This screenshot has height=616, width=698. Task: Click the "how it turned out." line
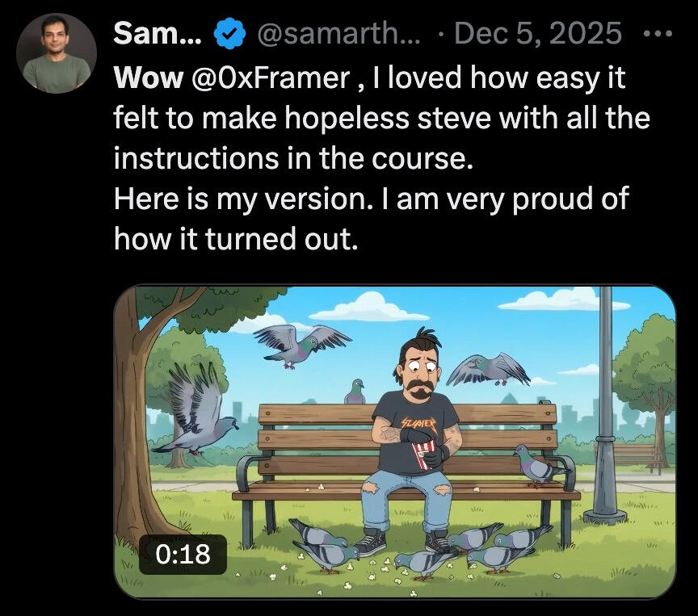(236, 239)
